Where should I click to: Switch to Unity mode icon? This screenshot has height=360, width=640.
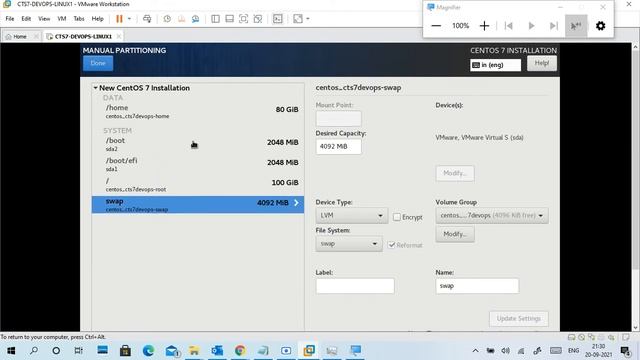pos(258,19)
